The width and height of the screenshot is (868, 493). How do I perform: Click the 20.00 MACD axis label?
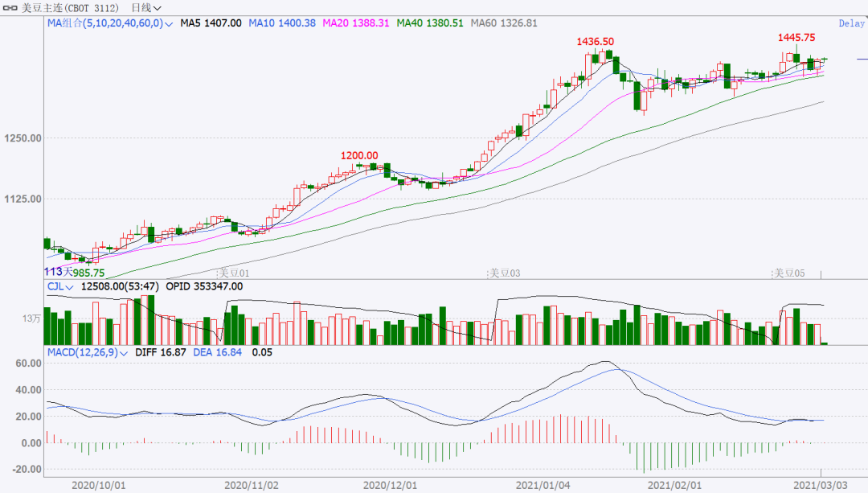click(29, 417)
